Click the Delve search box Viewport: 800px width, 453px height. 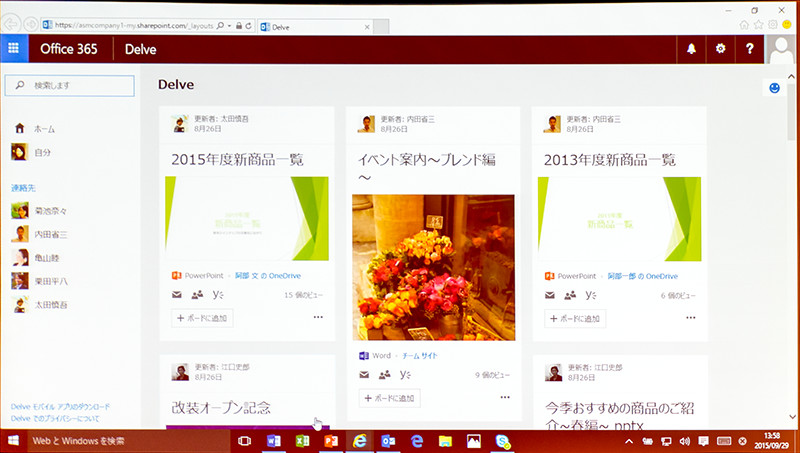70,85
